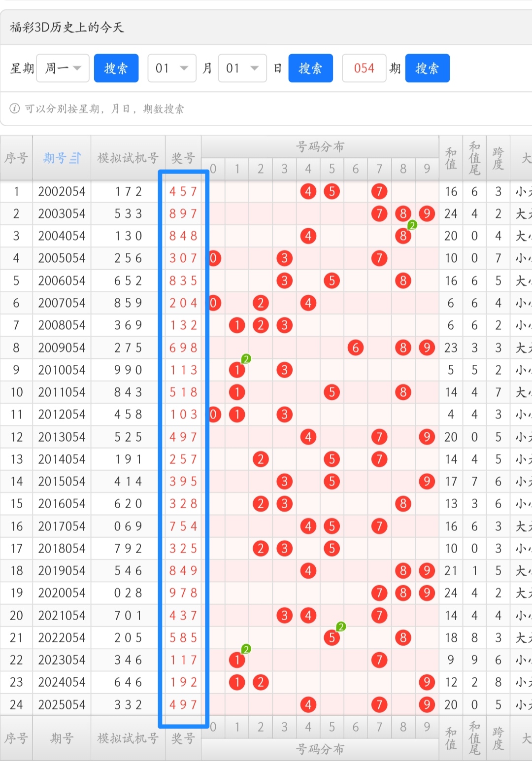Click red ball 6 in row 2009054
The image size is (532, 769).
(355, 348)
